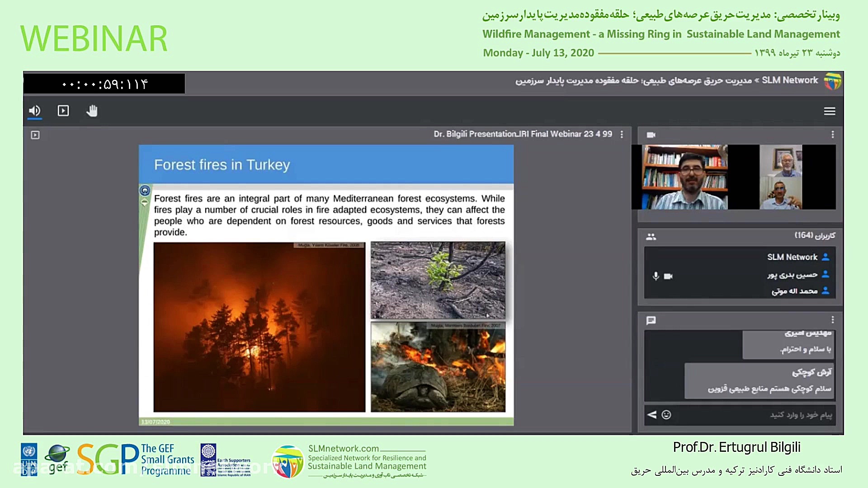Image resolution: width=868 pixels, height=488 pixels.
Task: Click camera icon beside user name
Action: pos(668,276)
